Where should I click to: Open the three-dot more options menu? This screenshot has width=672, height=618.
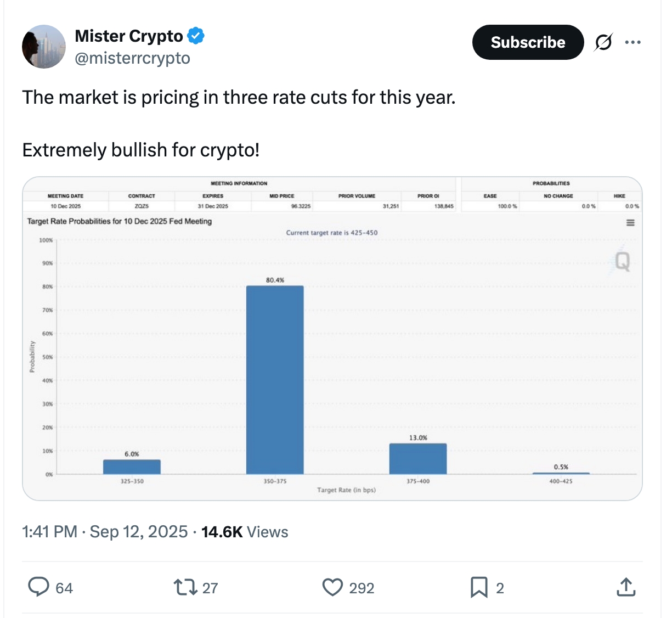[633, 42]
